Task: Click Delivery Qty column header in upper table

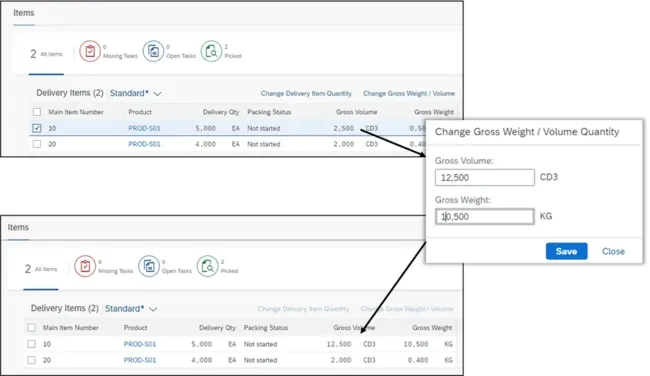Action: [221, 112]
